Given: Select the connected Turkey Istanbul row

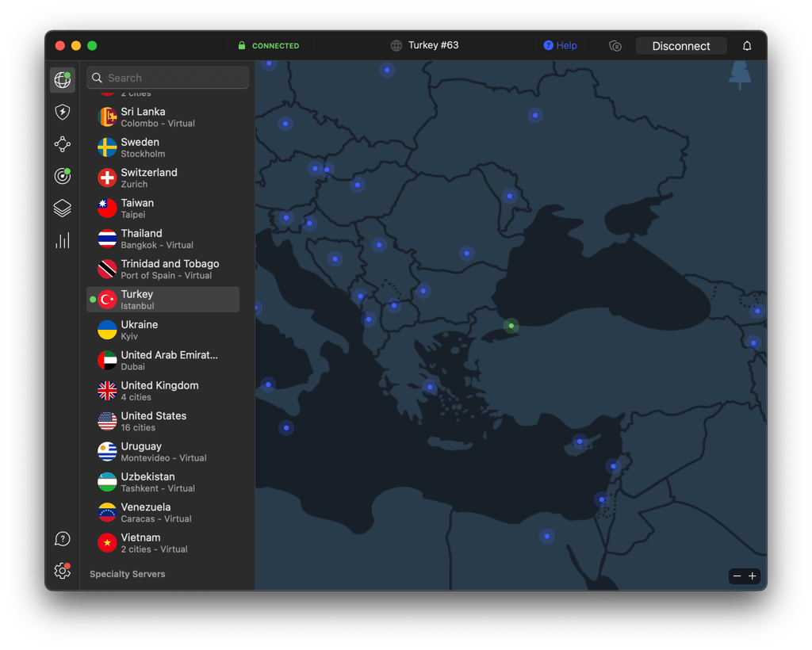Looking at the screenshot, I should (x=163, y=299).
